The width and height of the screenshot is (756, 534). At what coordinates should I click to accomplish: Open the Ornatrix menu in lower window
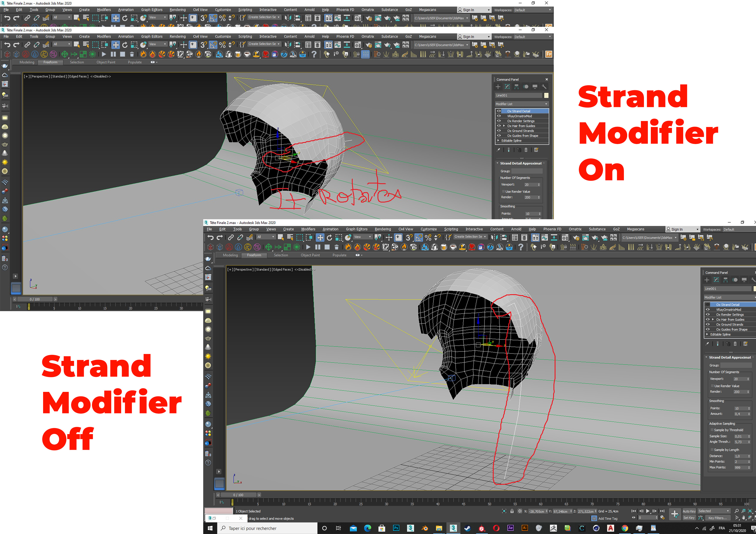pos(575,229)
